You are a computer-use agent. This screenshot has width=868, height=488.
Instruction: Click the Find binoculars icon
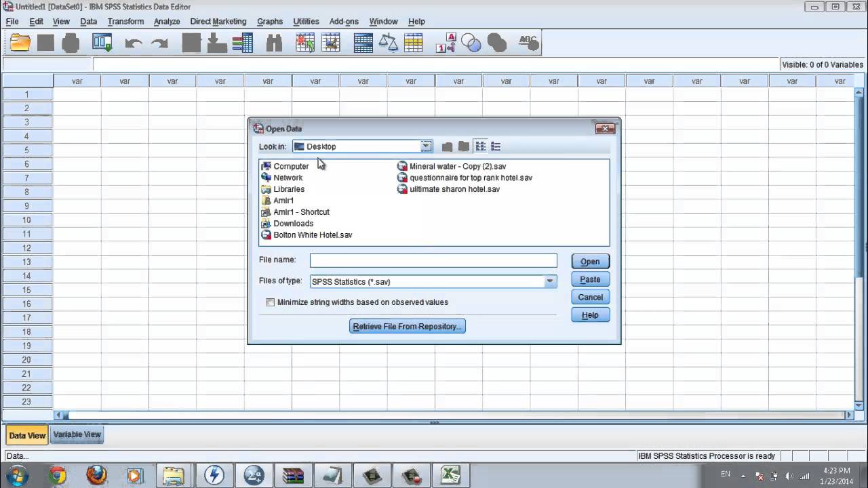(274, 43)
